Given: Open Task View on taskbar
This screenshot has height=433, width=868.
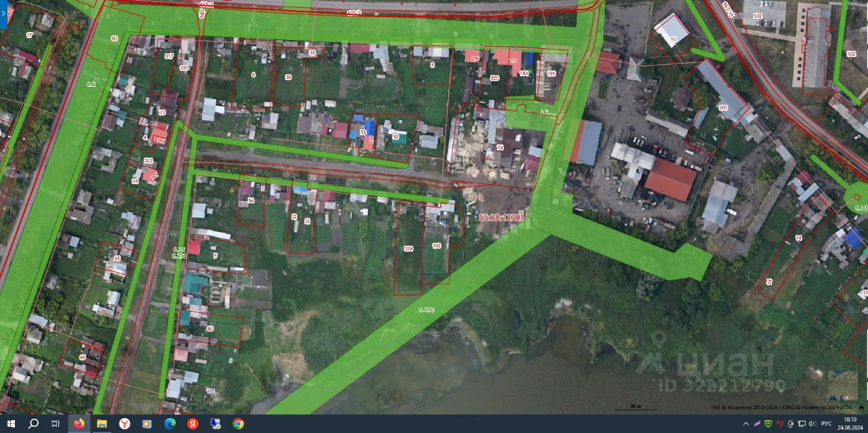Looking at the screenshot, I should point(56,423).
